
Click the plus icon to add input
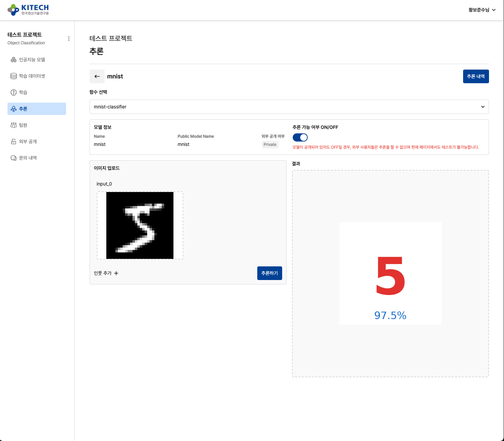(116, 273)
